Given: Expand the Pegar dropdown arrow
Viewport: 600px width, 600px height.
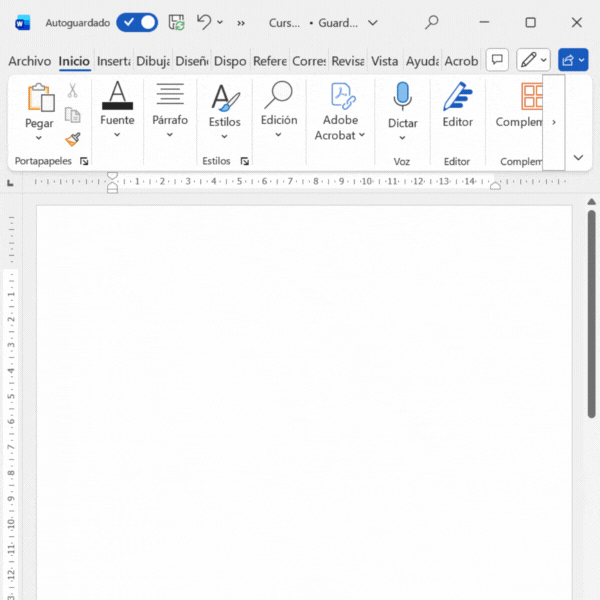Looking at the screenshot, I should tap(39, 138).
